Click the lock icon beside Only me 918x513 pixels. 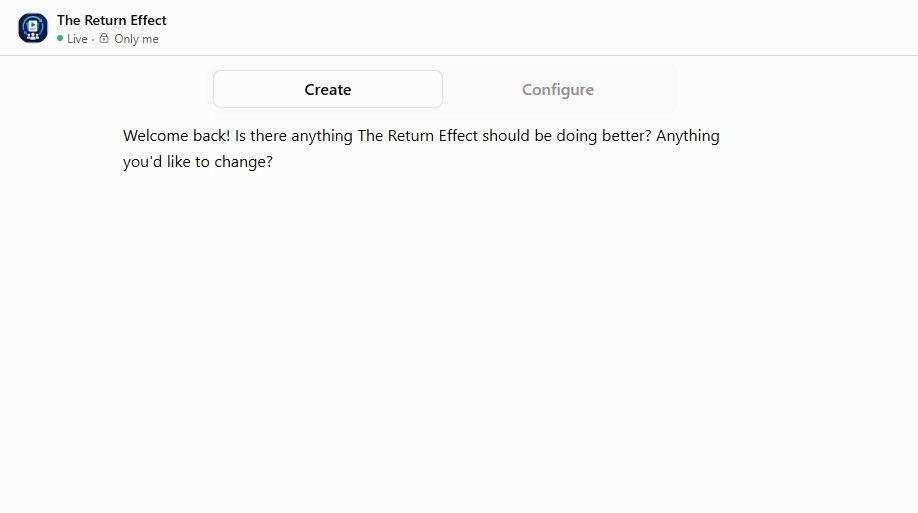pyautogui.click(x=104, y=39)
